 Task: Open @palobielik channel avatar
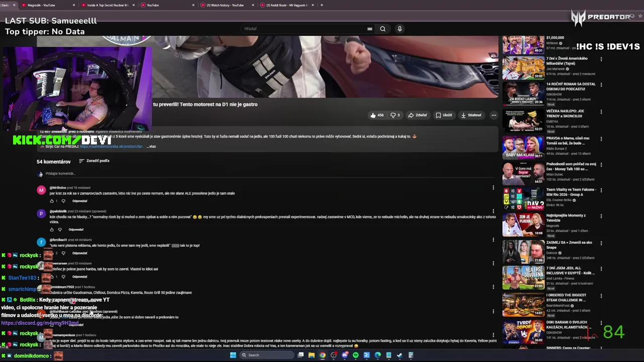click(x=41, y=214)
